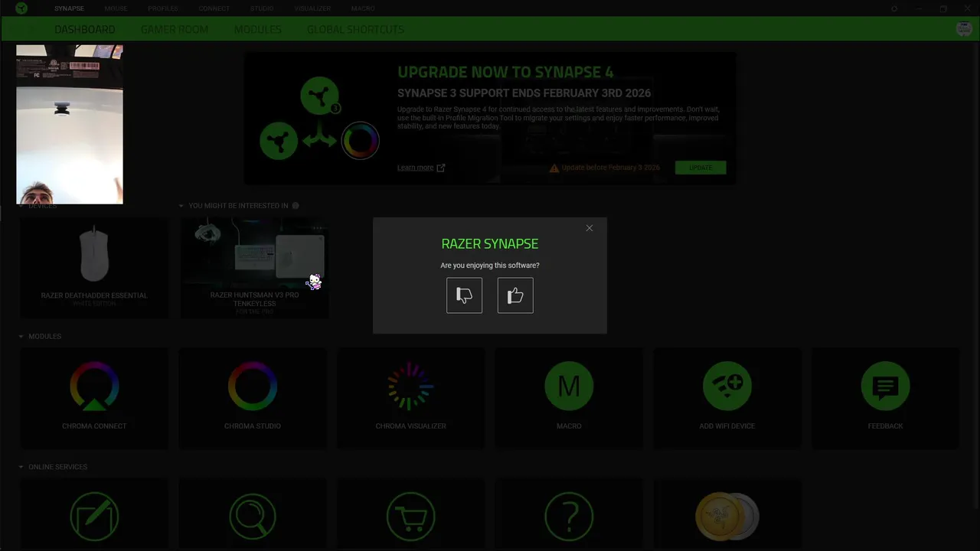Open the pencil-note online service icon

point(94,516)
